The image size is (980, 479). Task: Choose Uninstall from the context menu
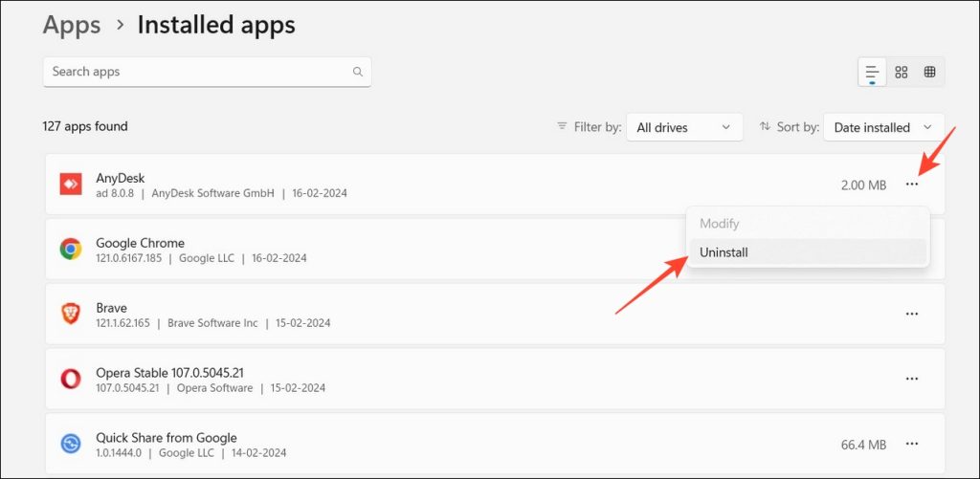pos(808,253)
